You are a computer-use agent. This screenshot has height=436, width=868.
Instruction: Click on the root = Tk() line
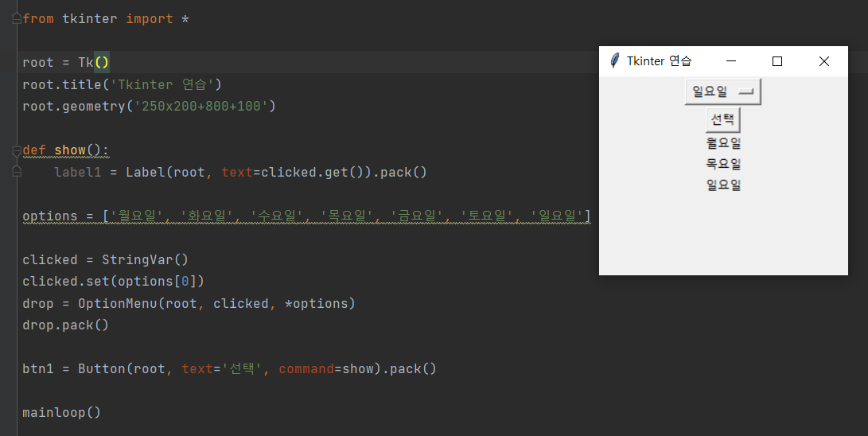pos(66,63)
